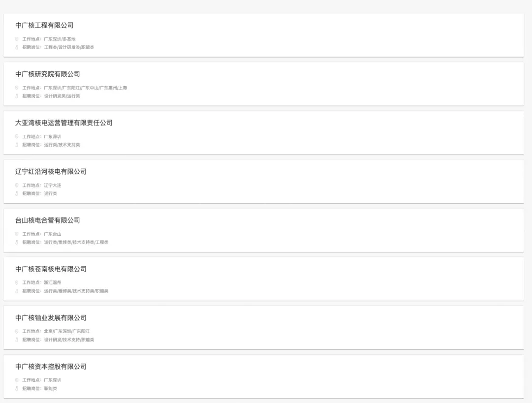
Task: Click the location pin icon for 中广核工程有限公司
Action: click(x=17, y=39)
